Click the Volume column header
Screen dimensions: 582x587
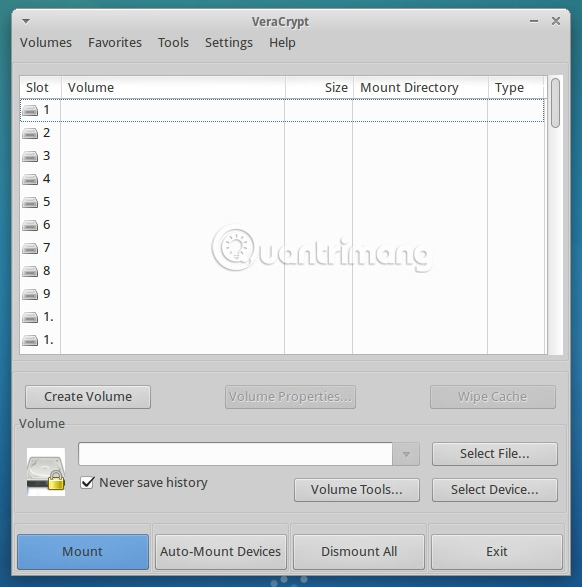173,88
